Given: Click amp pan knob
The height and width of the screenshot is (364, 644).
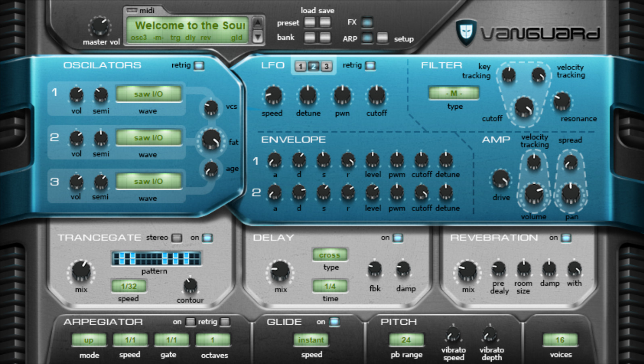Looking at the screenshot, I should tap(571, 194).
